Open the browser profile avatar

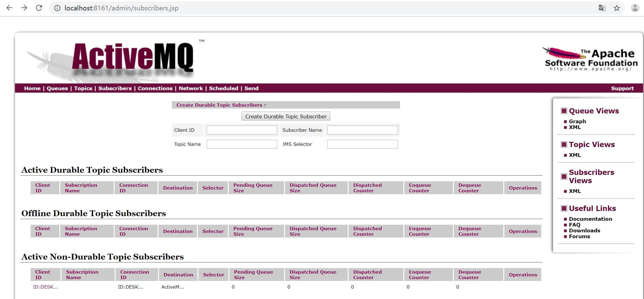pyautogui.click(x=635, y=8)
